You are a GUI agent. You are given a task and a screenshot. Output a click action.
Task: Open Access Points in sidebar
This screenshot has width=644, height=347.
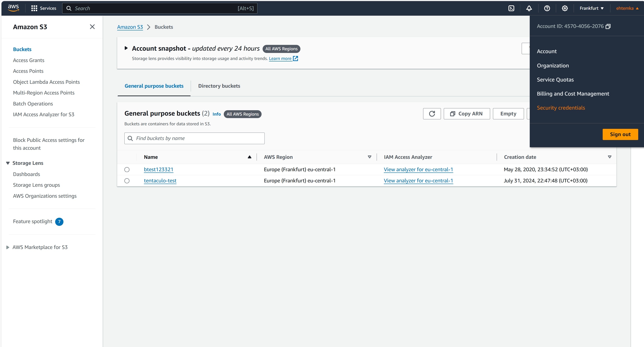(x=28, y=71)
